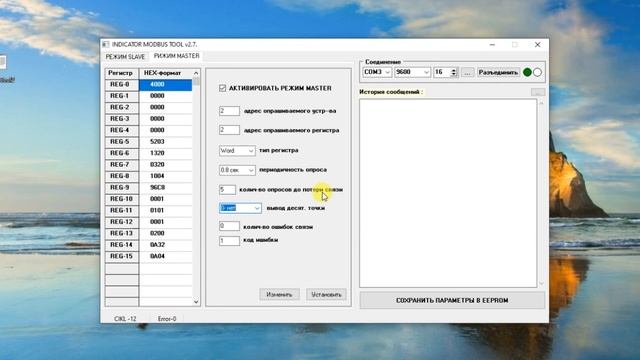Select the REG-5 HEX cell 5203
The image size is (640, 360).
click(x=166, y=142)
